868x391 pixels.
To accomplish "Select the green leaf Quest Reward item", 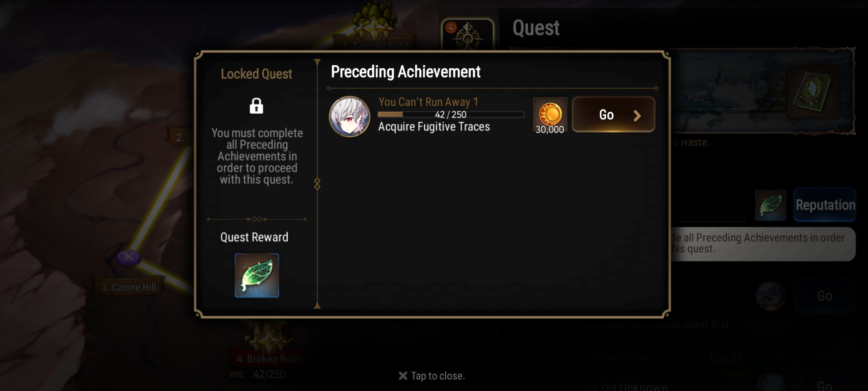I will point(257,275).
